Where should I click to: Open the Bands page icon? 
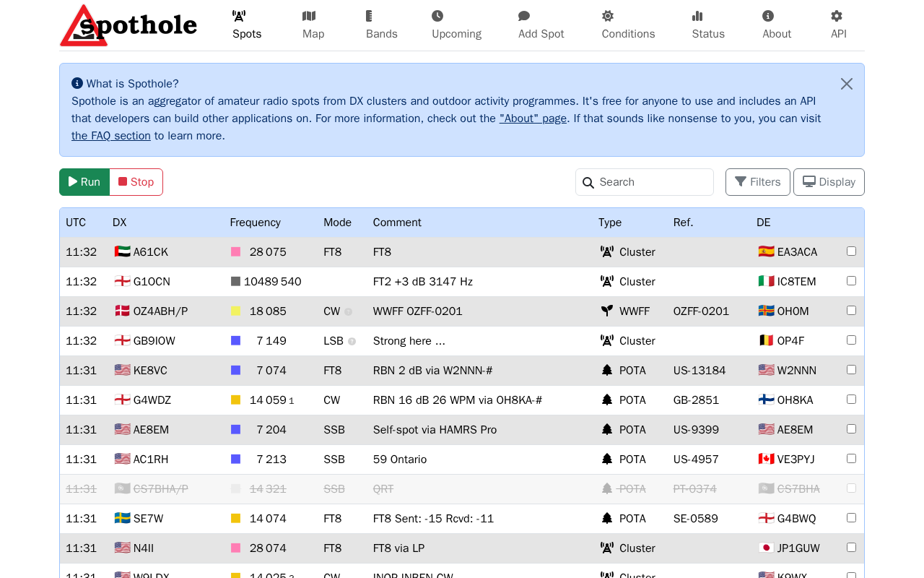pos(369,16)
